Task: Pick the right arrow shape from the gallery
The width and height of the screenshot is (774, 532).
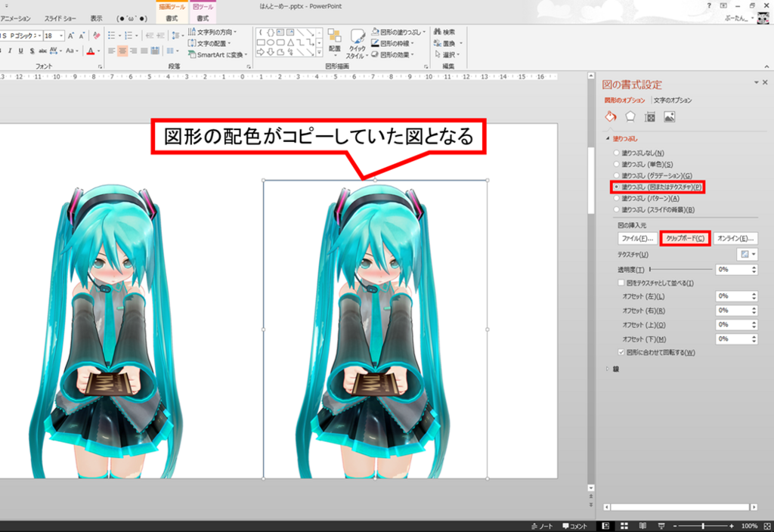Action: click(x=261, y=52)
